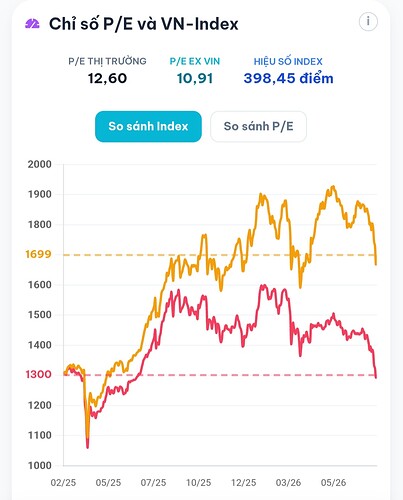The image size is (403, 500).
Task: Click the 05/26 date on x-axis
Action: (333, 482)
